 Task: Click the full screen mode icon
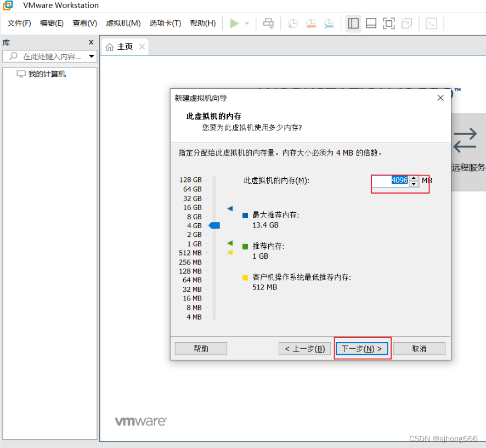(x=389, y=24)
